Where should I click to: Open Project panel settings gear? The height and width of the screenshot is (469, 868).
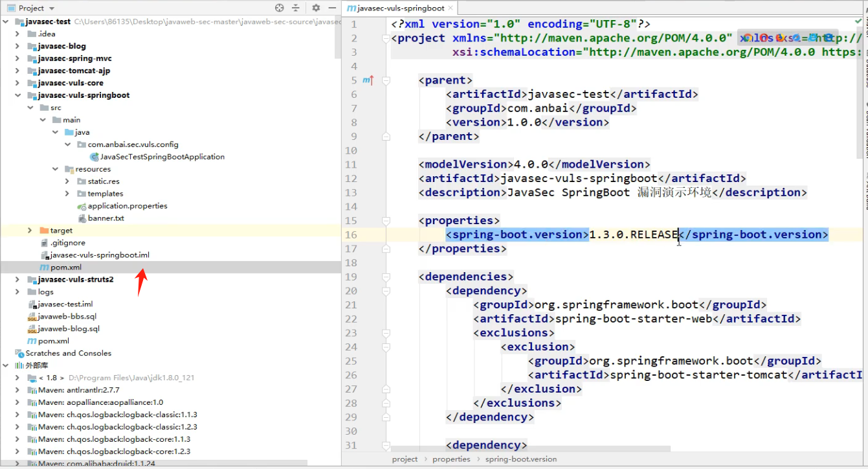pos(316,8)
